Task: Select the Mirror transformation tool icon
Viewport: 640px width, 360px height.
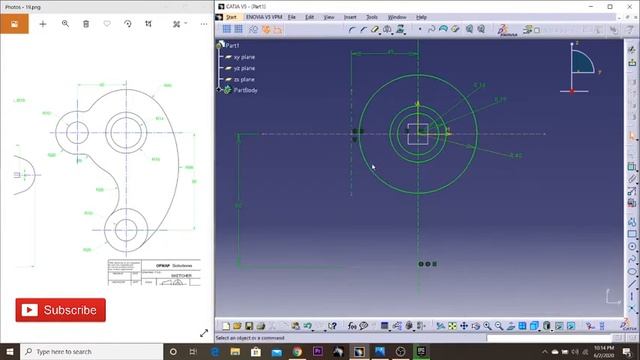Action: tap(387, 29)
